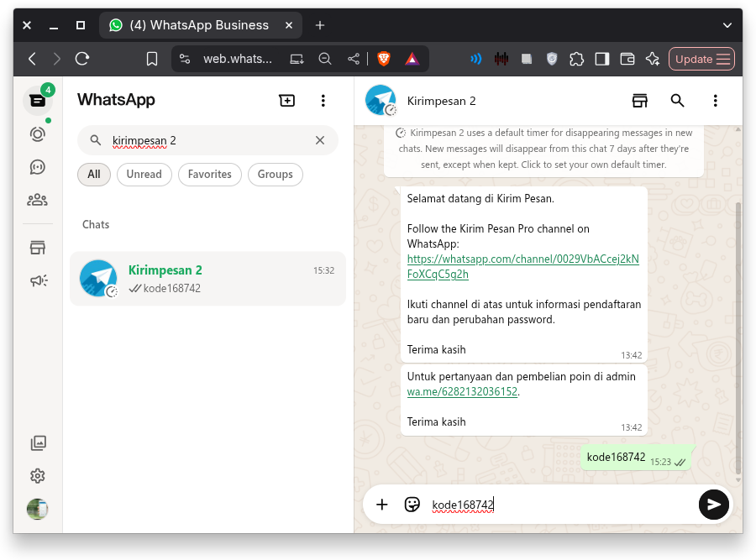Open the conversation three-dot menu
The height and width of the screenshot is (560, 756).
point(715,101)
